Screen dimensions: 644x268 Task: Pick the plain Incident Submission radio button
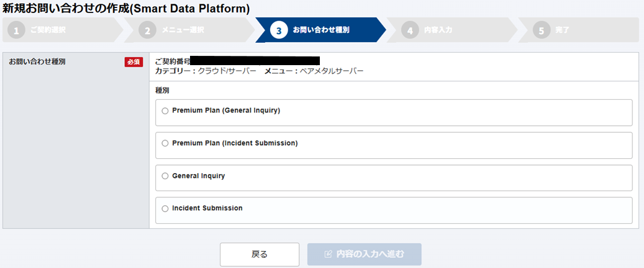click(x=165, y=208)
